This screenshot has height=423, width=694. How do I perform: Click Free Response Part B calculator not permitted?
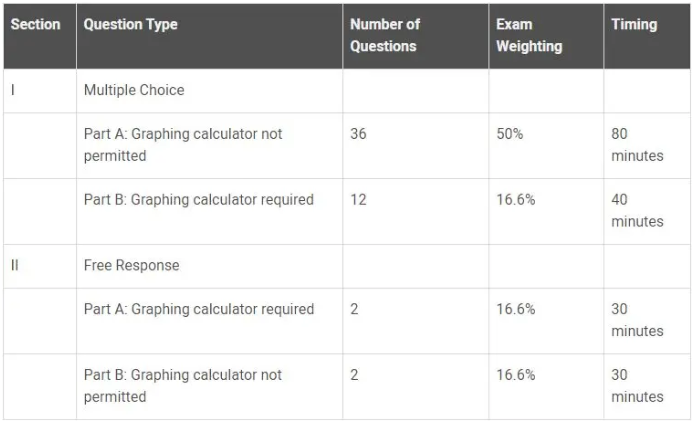183,386
